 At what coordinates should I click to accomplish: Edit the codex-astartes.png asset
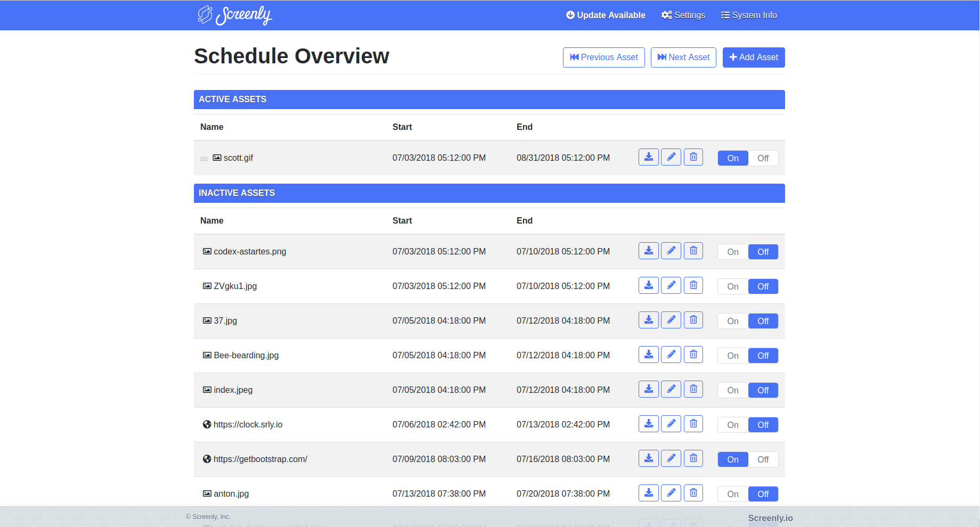pos(671,250)
